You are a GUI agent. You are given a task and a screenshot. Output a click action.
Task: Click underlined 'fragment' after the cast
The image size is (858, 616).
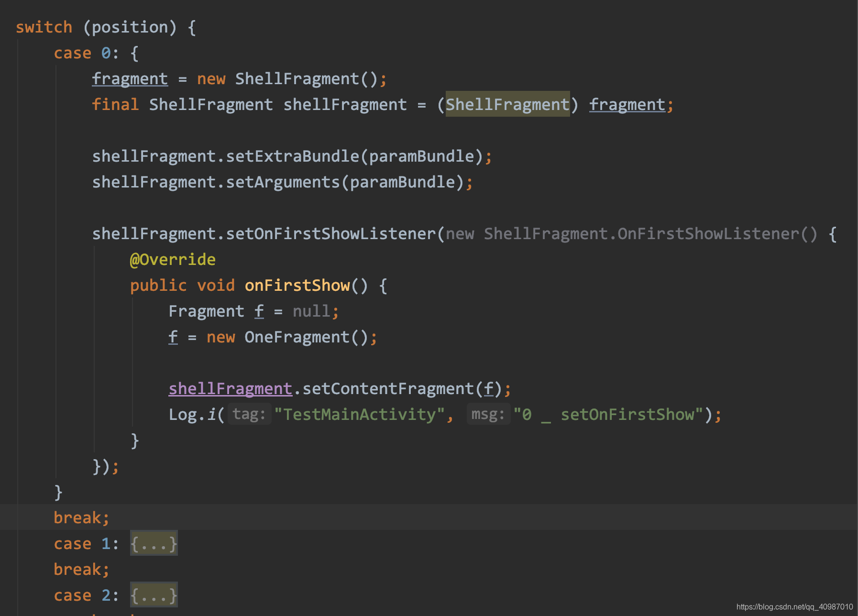(x=627, y=104)
